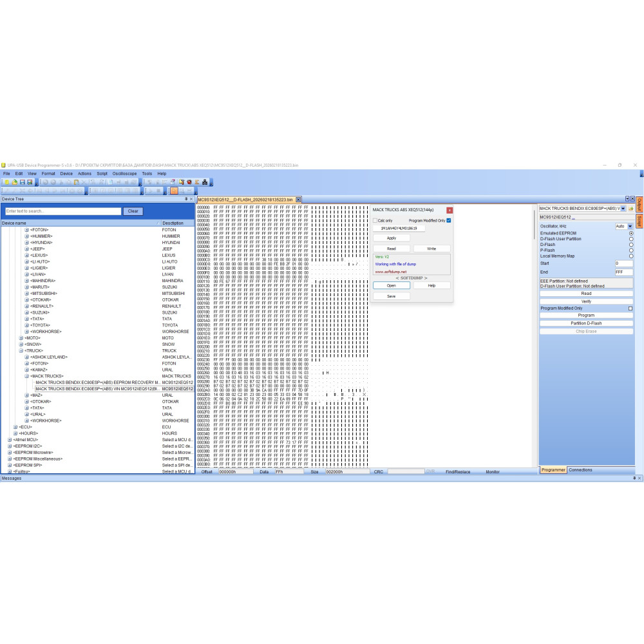Tick Program Modified Only in Programmer panel
644x644 pixels.
coord(630,308)
